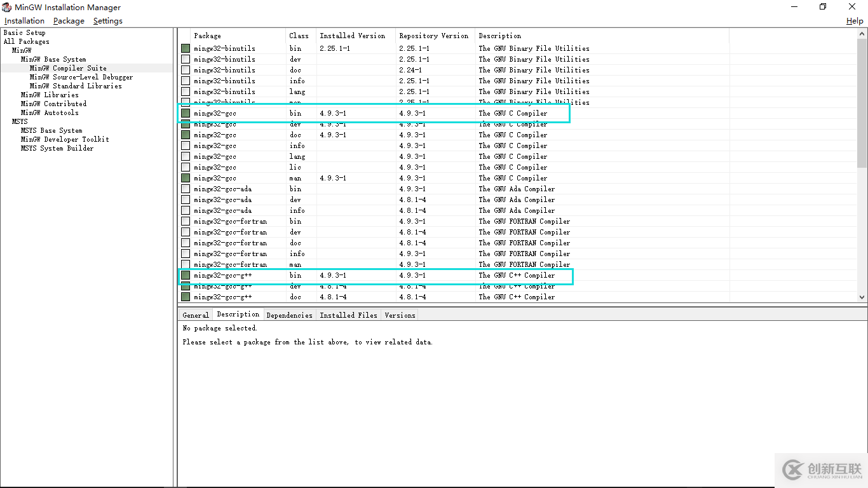Switch to the General tab
This screenshot has width=868, height=488.
(x=196, y=315)
